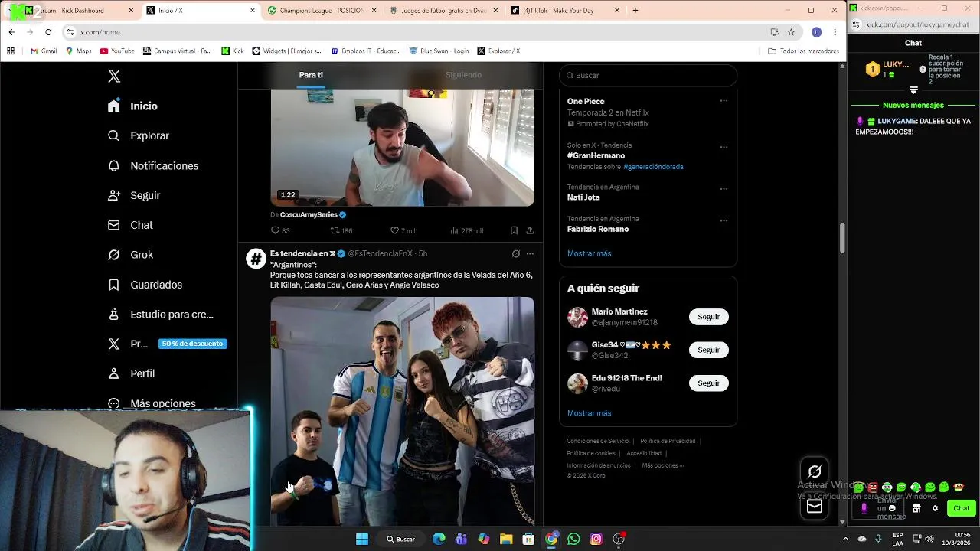Open the Chrome apps grid icon
This screenshot has height=551, width=980.
tap(11, 51)
